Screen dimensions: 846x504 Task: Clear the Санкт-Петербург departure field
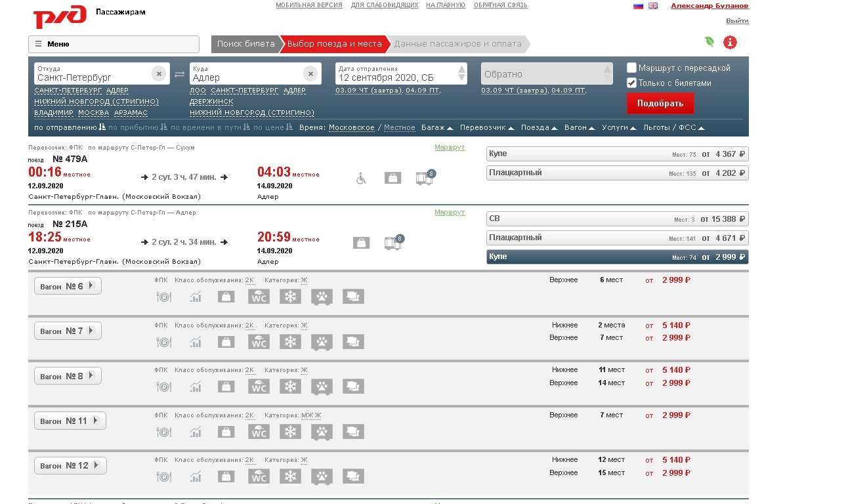pyautogui.click(x=158, y=73)
